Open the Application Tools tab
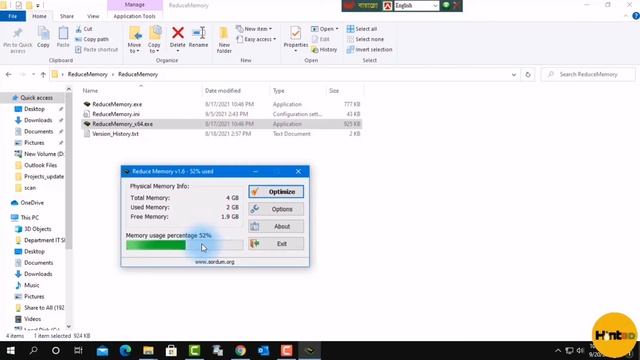The height and width of the screenshot is (360, 640). [134, 16]
